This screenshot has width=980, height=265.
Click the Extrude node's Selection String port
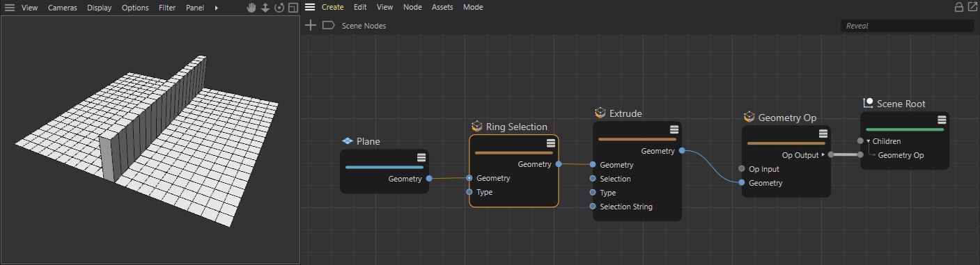pos(593,207)
